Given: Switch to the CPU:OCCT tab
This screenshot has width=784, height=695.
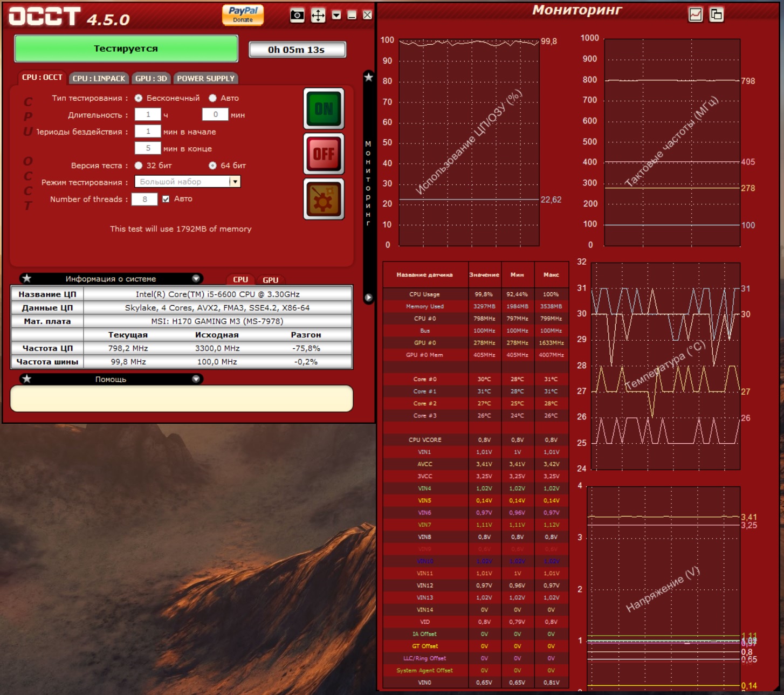Looking at the screenshot, I should point(42,78).
